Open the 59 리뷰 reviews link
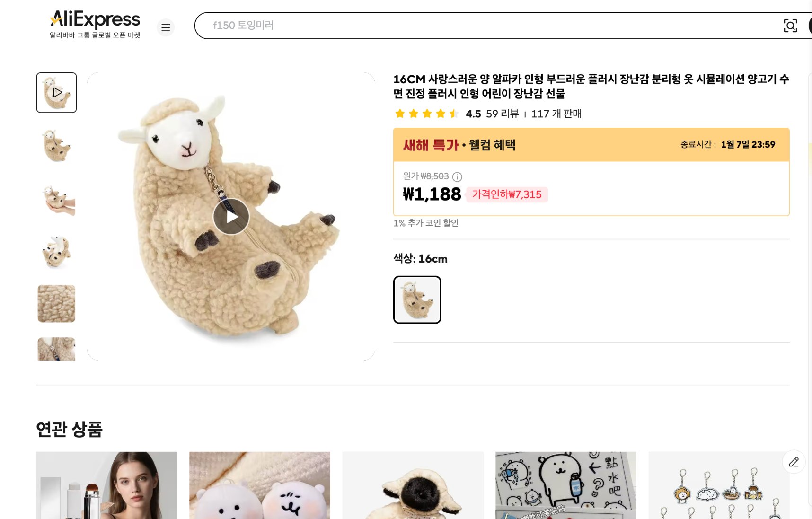This screenshot has height=519, width=812. click(502, 114)
